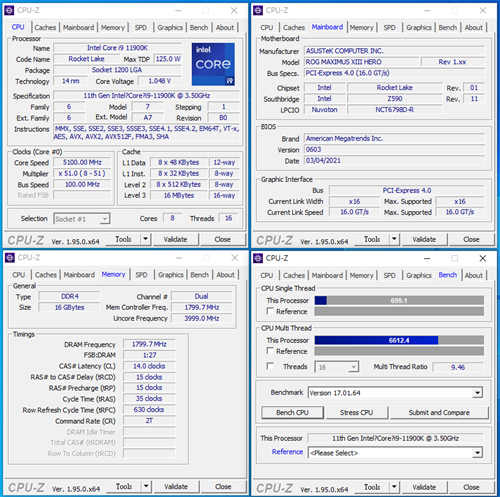This screenshot has height=497, width=500.
Task: Click the blue Reference link in Bench window
Action: pyautogui.click(x=287, y=452)
